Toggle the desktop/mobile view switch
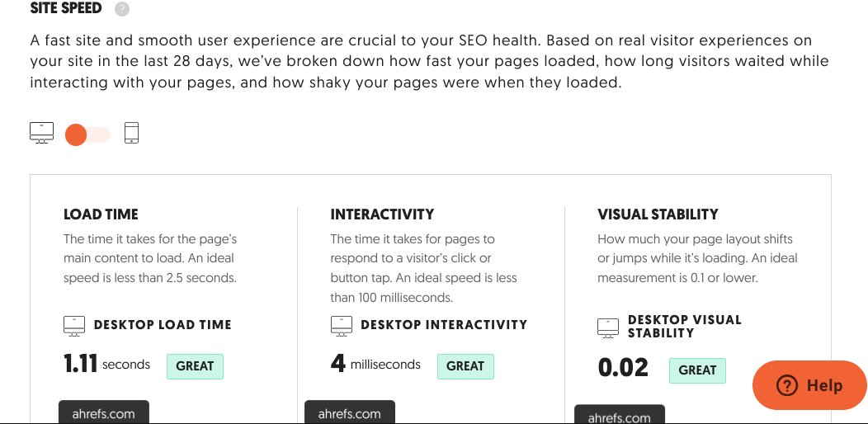Image resolution: width=868 pixels, height=424 pixels. pos(88,134)
